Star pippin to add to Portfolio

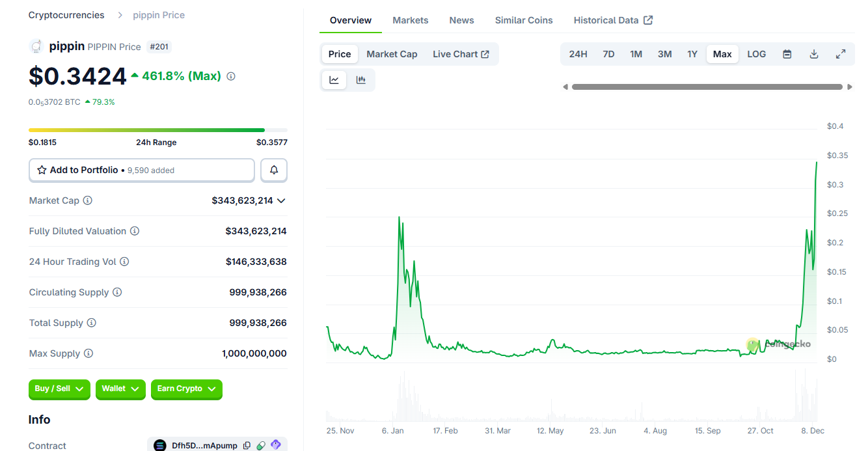click(x=41, y=170)
